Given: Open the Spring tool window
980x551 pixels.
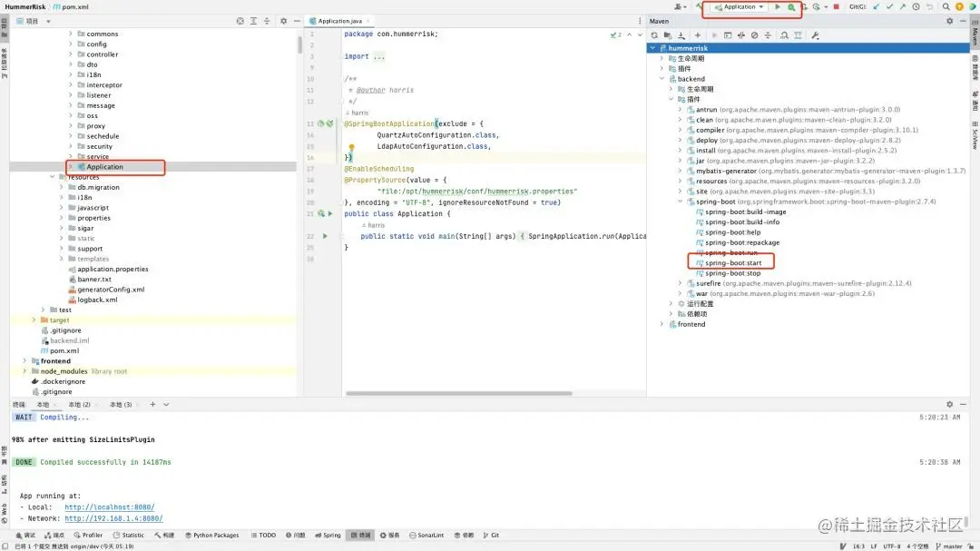Looking at the screenshot, I should pos(328,536).
